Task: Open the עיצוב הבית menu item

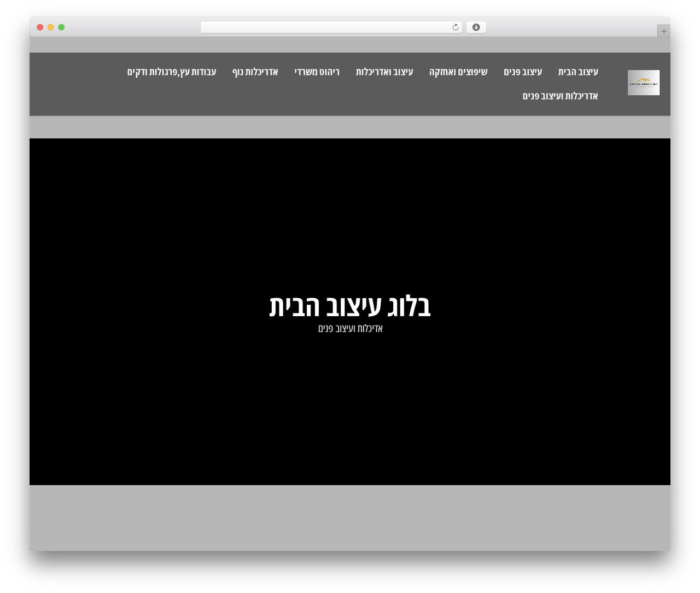Action: [578, 72]
